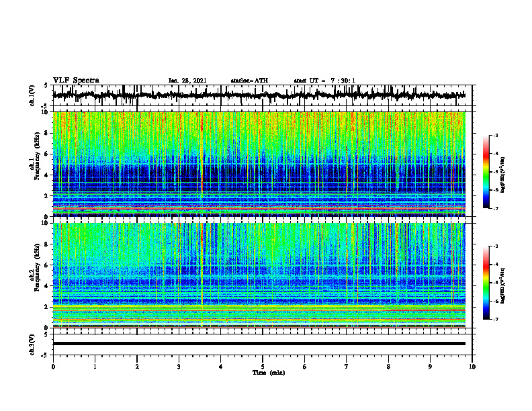The height and width of the screenshot is (411, 532).
Task: Click the ch.1 frequency axis "8" tick label
Action: click(47, 133)
